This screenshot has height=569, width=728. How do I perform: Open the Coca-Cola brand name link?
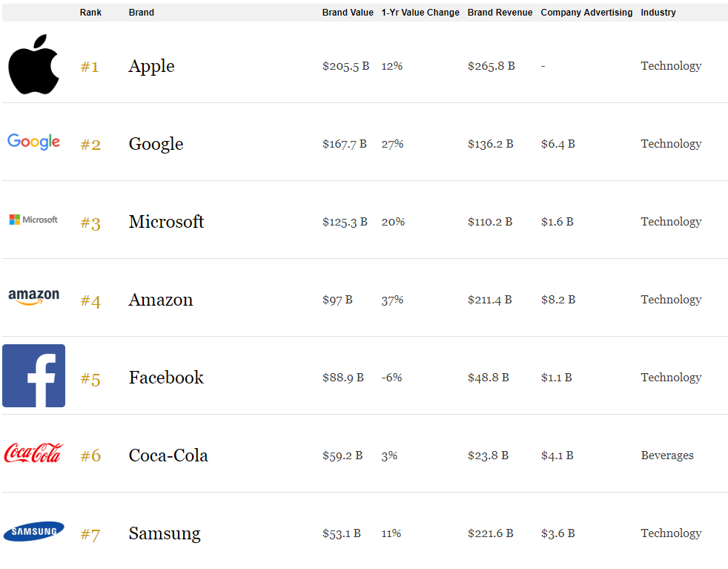168,455
